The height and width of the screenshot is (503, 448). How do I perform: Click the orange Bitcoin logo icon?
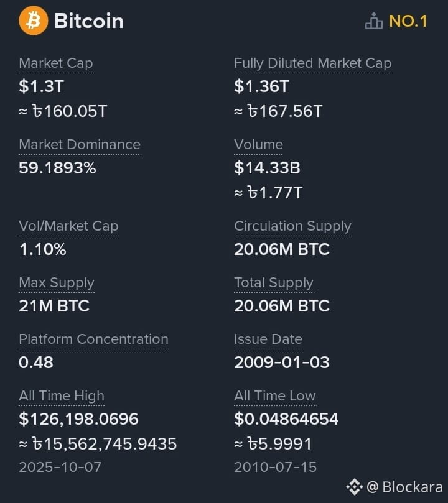[x=34, y=21]
